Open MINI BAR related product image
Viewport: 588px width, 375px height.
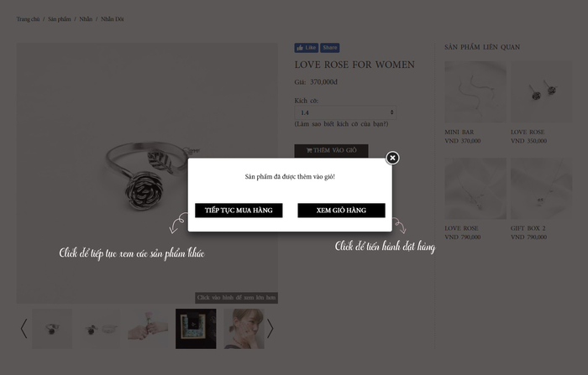(x=475, y=92)
